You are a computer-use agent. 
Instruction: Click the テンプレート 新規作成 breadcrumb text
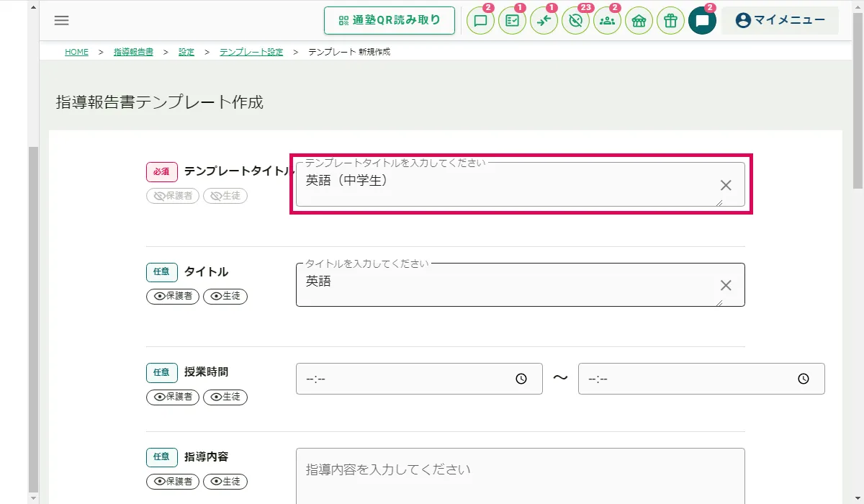coord(349,52)
